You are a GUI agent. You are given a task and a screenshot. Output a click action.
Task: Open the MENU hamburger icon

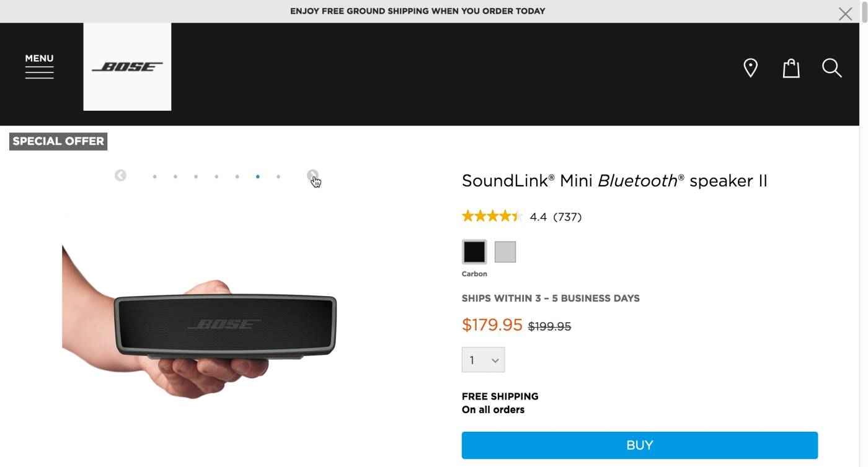click(39, 66)
